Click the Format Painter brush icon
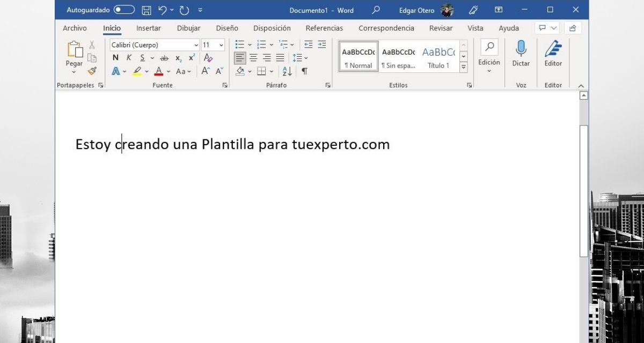Image resolution: width=644 pixels, height=343 pixels. 92,71
